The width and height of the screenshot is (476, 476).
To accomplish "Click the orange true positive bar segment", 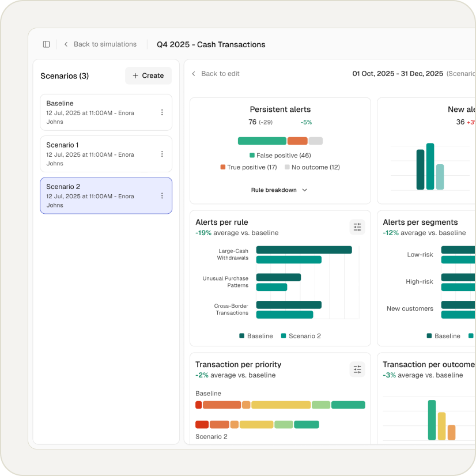I will [297, 141].
